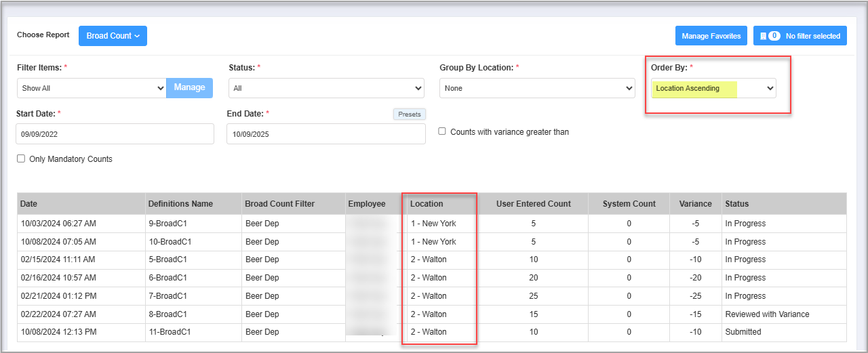
Task: Select the 9-BroadC1 definition row
Action: (x=170, y=224)
